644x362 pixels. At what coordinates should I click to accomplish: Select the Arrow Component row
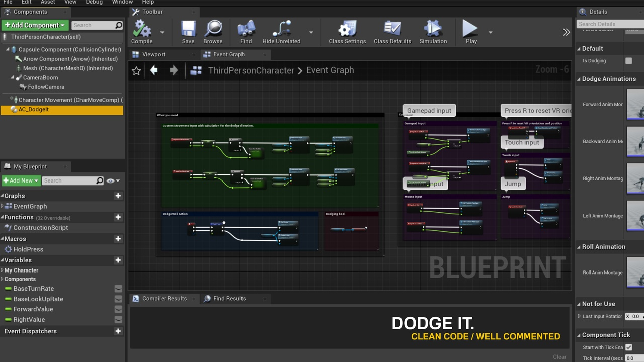pos(66,59)
